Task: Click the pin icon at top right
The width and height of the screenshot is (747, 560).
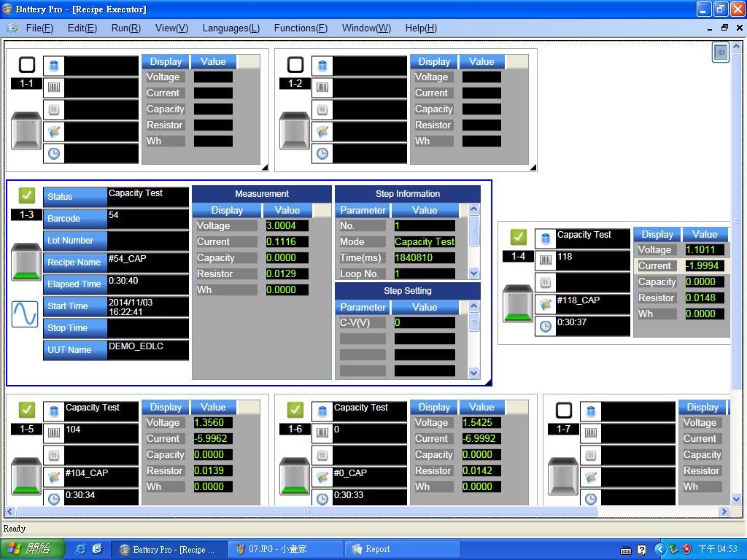Action: (720, 52)
